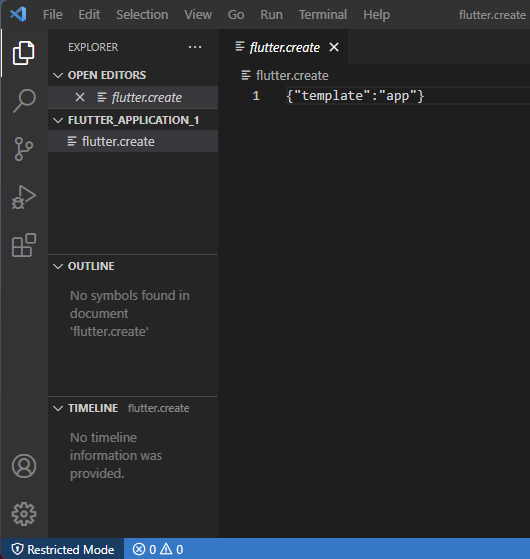
Task: Open the Terminal menu
Action: click(323, 15)
